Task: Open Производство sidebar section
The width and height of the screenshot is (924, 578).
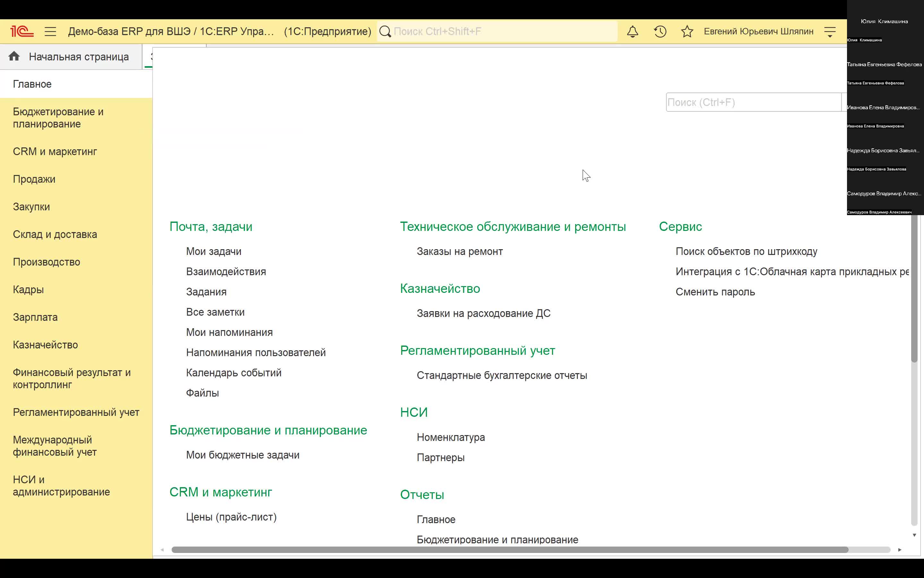Action: [x=76, y=262]
